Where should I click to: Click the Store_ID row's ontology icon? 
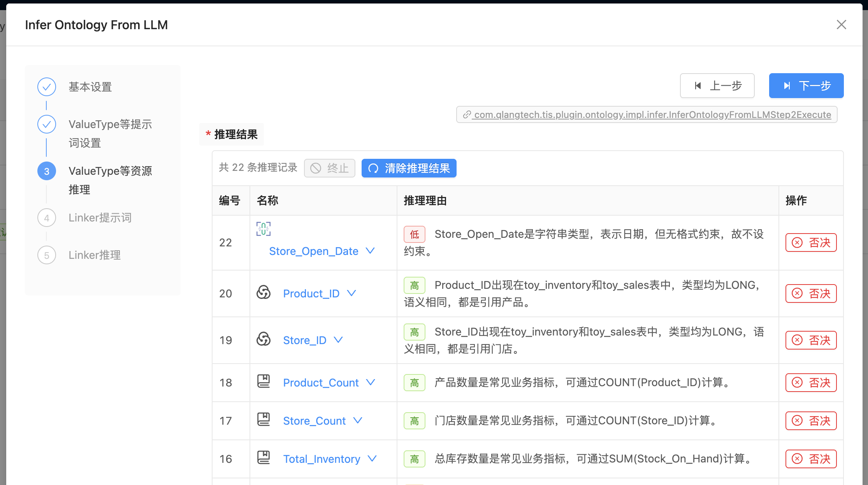coord(264,339)
